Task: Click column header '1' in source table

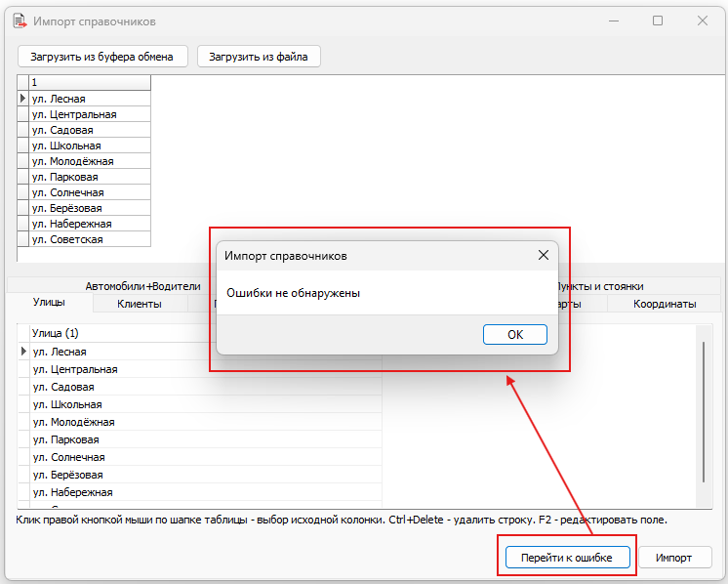Action: (x=90, y=82)
